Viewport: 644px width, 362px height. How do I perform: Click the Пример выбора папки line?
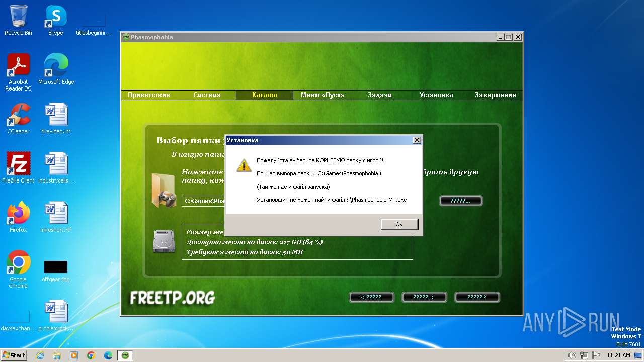click(319, 173)
